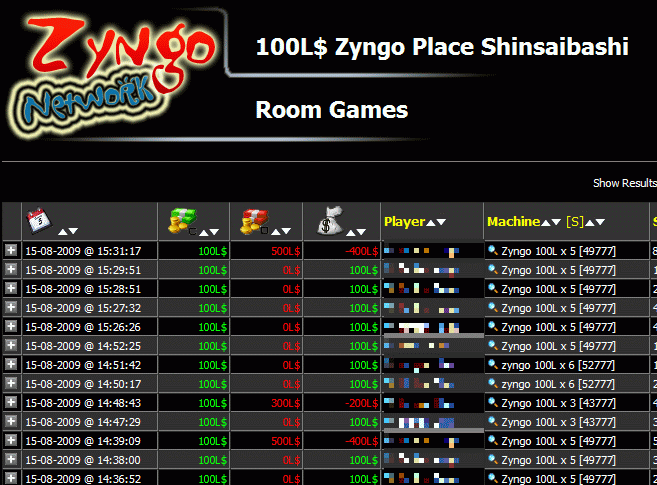
Task: Click the red cash stack header icon
Action: [254, 221]
